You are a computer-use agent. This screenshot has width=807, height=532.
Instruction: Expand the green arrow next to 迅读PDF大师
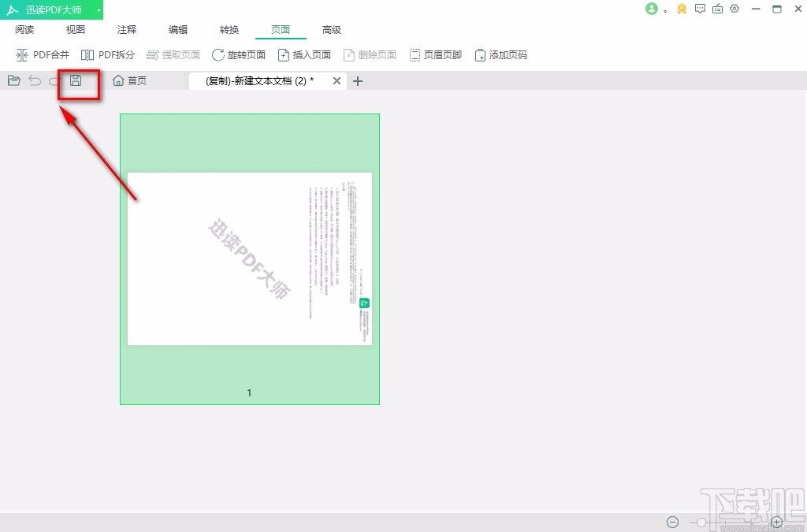(x=98, y=9)
